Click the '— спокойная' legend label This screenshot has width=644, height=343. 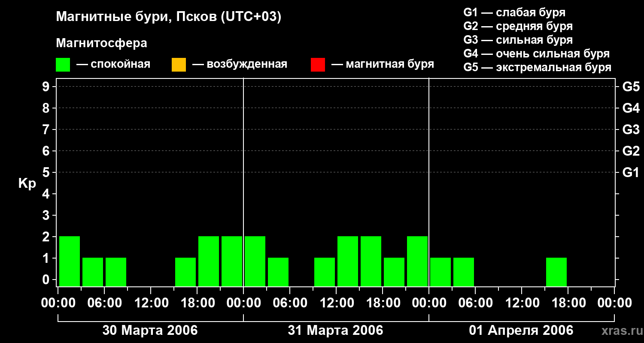click(x=113, y=64)
